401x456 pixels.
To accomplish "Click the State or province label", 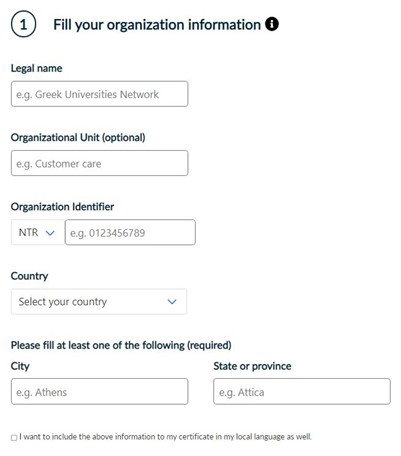I will point(252,366).
